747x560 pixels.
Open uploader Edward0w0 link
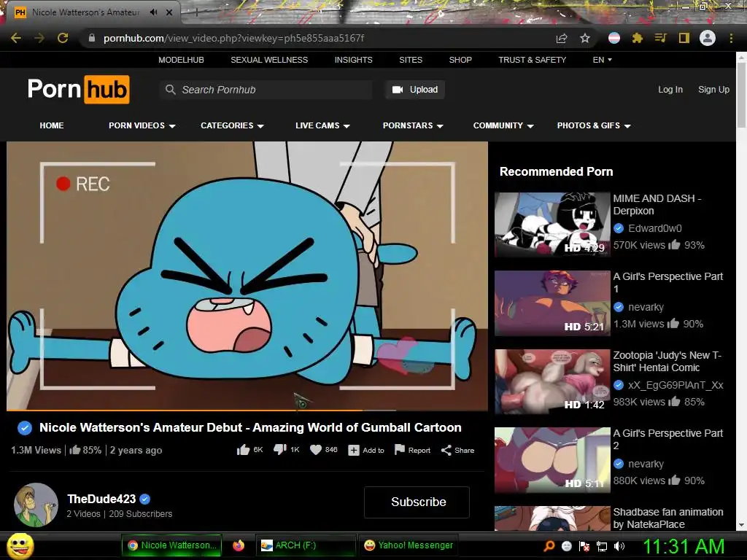[x=654, y=228]
